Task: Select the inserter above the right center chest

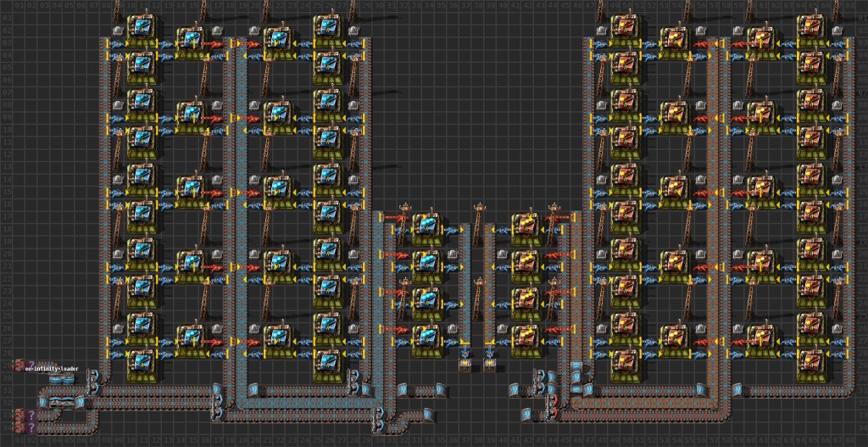Action: (489, 351)
